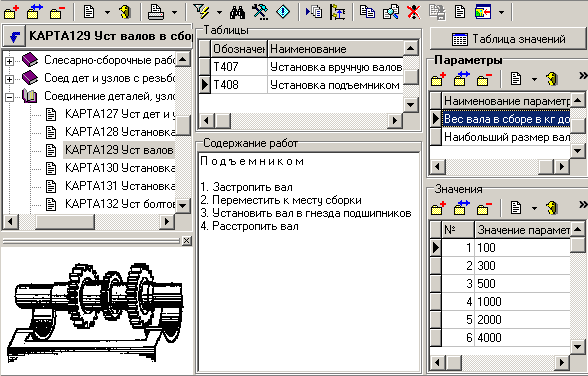Click the blue back arrow beside КАРТА129 title
Screen dimensions: 588x376
coord(14,36)
